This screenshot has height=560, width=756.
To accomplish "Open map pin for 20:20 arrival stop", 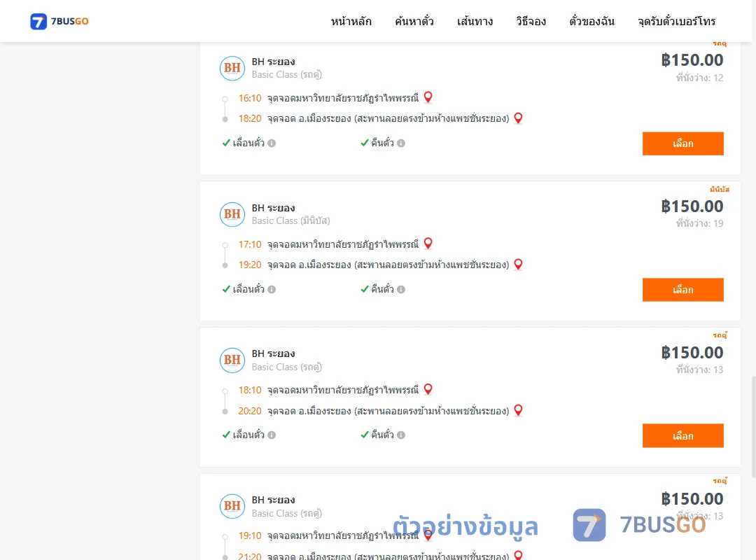I will click(x=518, y=410).
